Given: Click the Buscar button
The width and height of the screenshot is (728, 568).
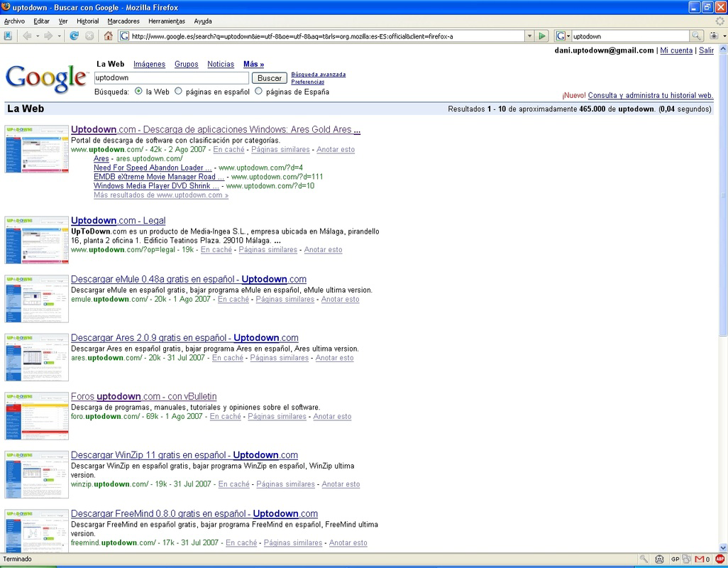Looking at the screenshot, I should coord(270,78).
